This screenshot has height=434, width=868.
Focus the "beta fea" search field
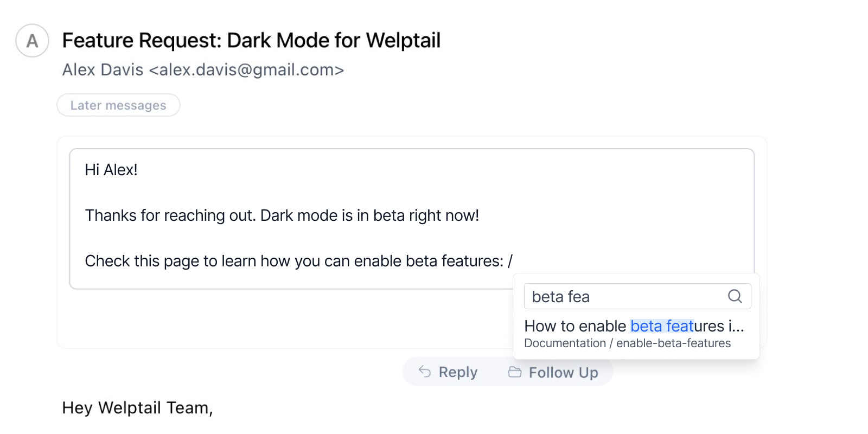click(x=624, y=297)
